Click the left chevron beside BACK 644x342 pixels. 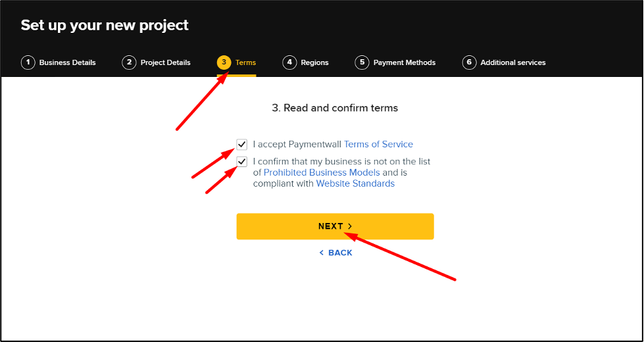point(322,253)
